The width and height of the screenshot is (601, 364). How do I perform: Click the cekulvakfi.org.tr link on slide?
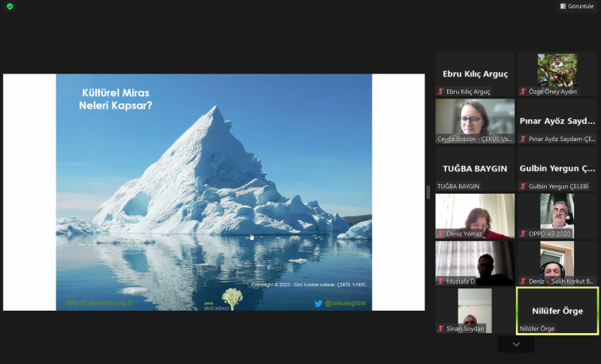coord(99,303)
